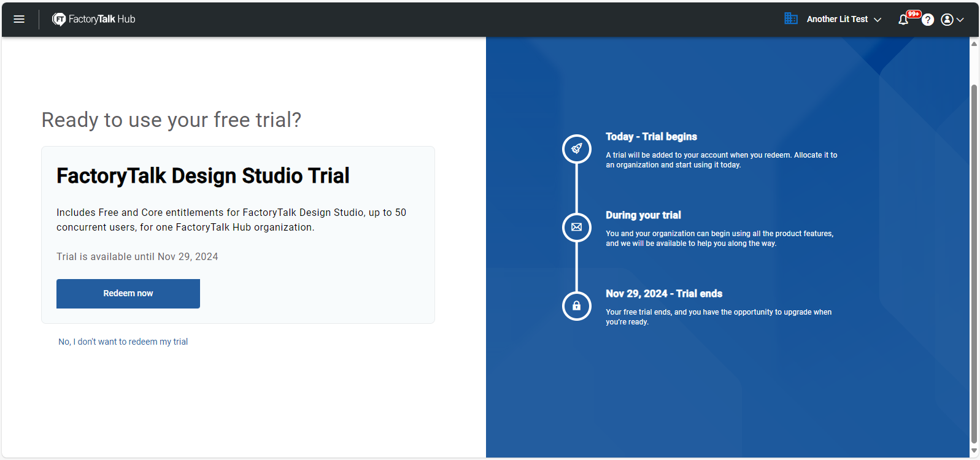Viewport: 980px width, 460px height.
Task: Expand the Another Lit Test organization dropdown
Action: coord(844,19)
